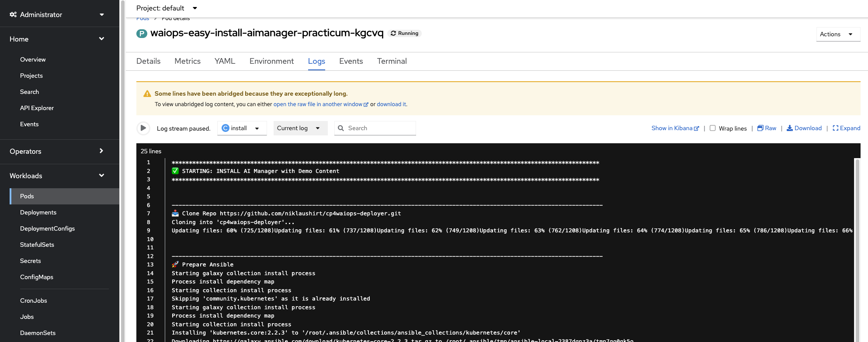This screenshot has height=342, width=868.
Task: Click the Download log icon
Action: tap(790, 128)
